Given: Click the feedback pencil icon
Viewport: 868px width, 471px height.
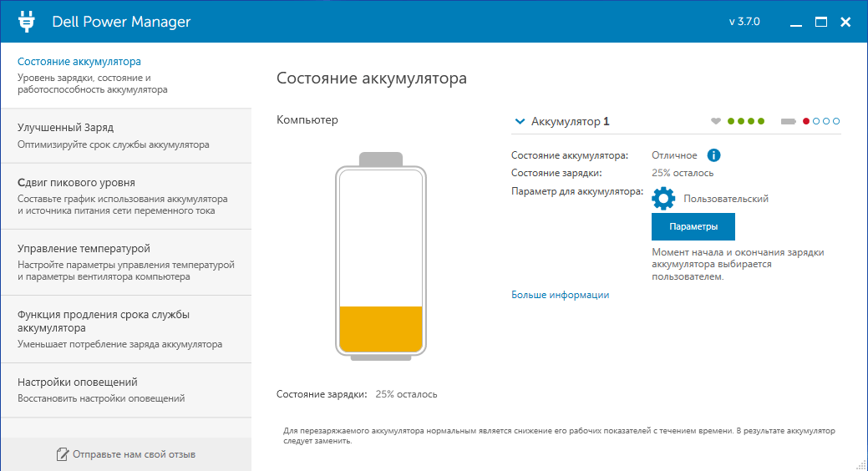Looking at the screenshot, I should 62,454.
